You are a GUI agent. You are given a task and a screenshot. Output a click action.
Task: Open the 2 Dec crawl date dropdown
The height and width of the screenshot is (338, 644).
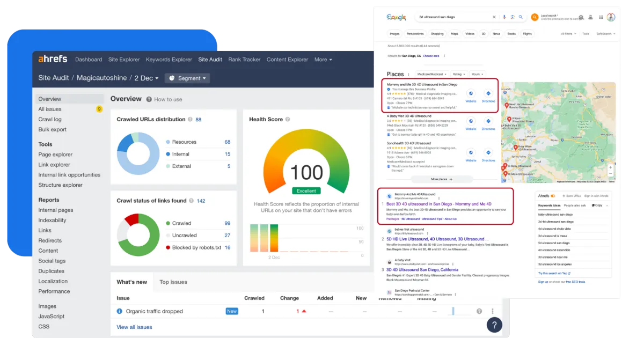147,78
